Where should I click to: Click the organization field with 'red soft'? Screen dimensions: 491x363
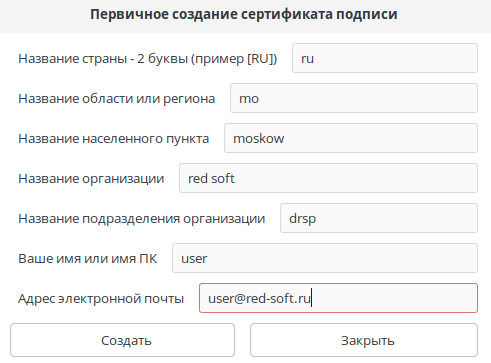(328, 178)
